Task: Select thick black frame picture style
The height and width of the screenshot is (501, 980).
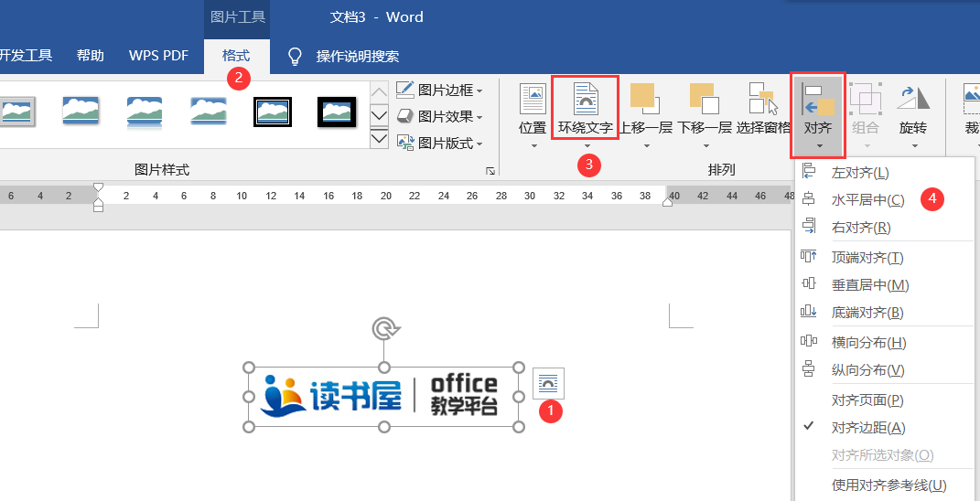Action: click(337, 112)
